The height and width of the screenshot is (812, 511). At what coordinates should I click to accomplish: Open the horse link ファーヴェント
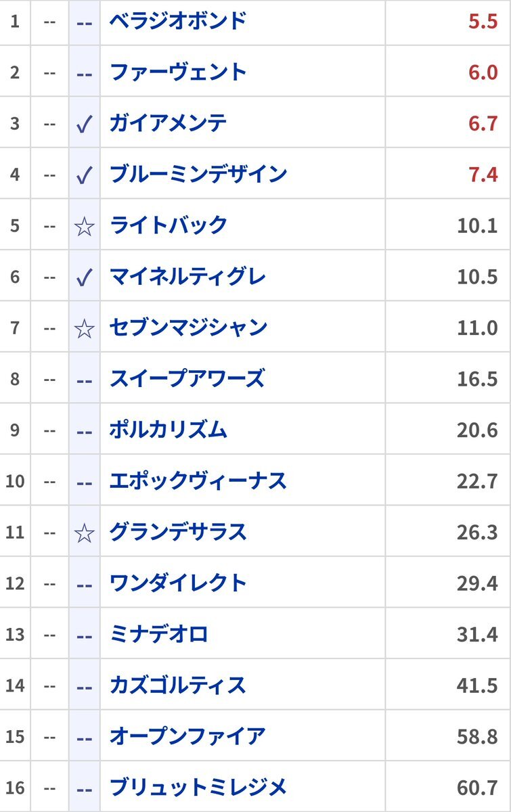click(x=178, y=72)
